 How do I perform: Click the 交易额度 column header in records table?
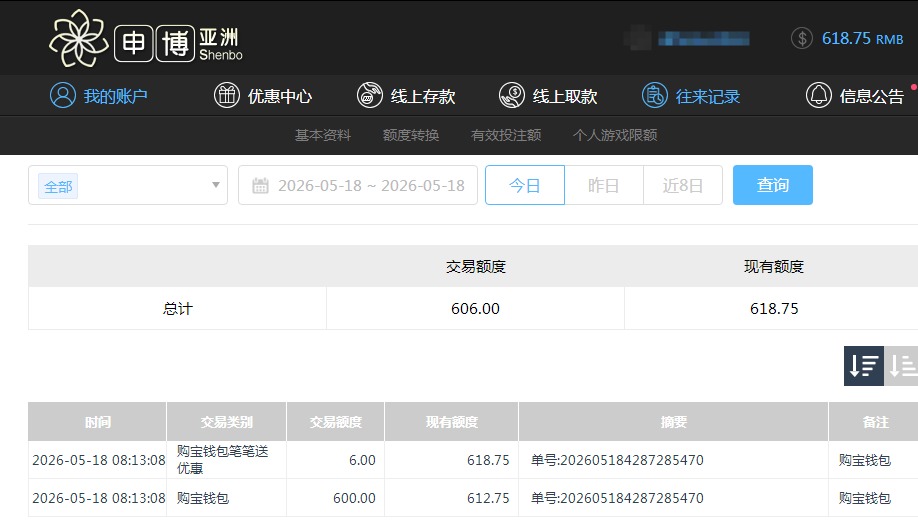(x=335, y=421)
